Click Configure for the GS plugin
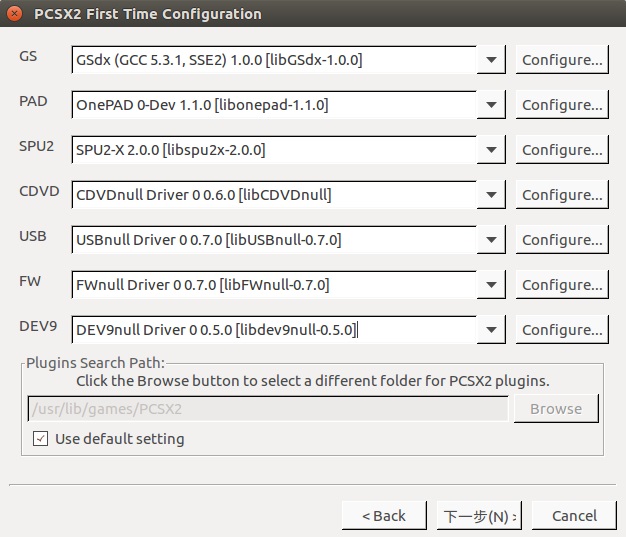Image resolution: width=626 pixels, height=537 pixels. 562,60
